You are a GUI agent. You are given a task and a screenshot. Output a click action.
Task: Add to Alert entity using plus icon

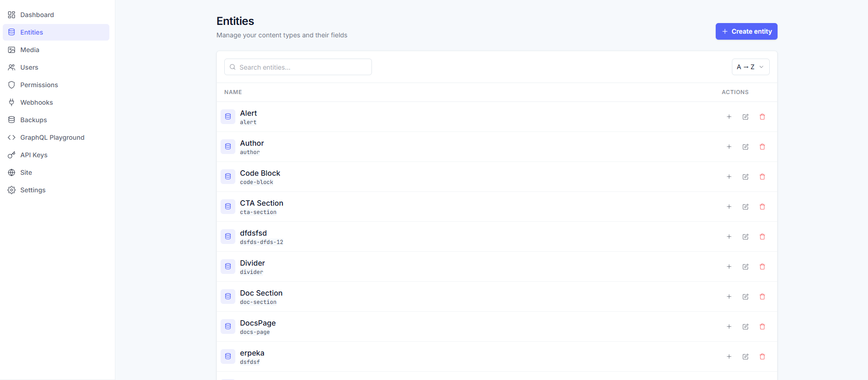tap(729, 117)
